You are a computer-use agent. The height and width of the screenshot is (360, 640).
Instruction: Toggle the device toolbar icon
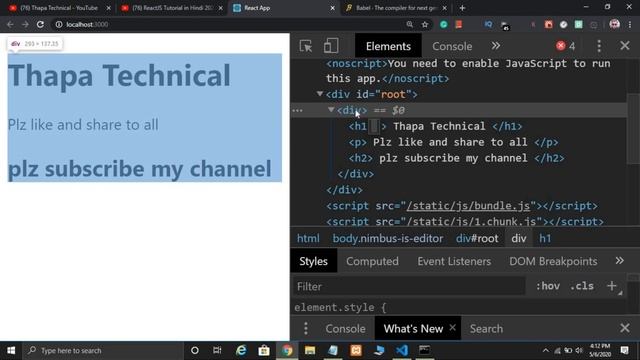coord(331,46)
